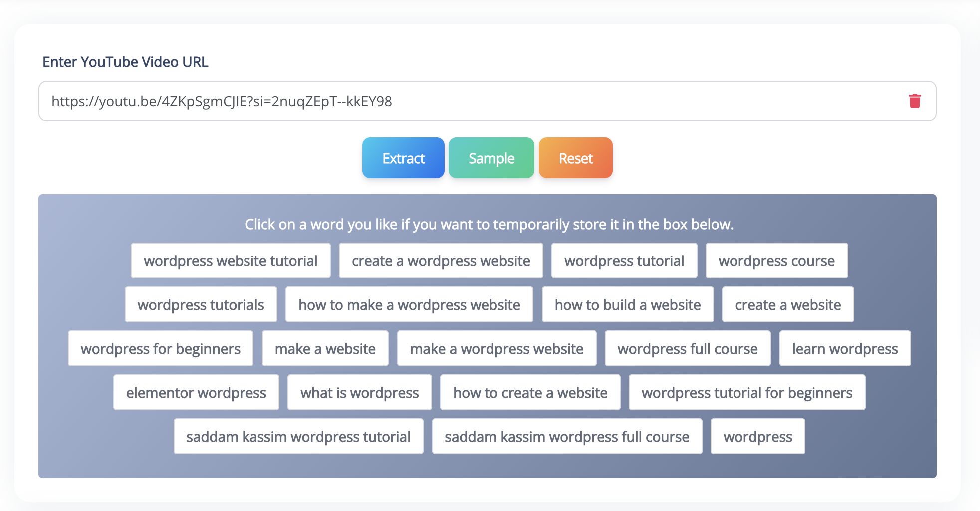Click the Sample button
Viewport: 980px width, 511px height.
point(491,158)
